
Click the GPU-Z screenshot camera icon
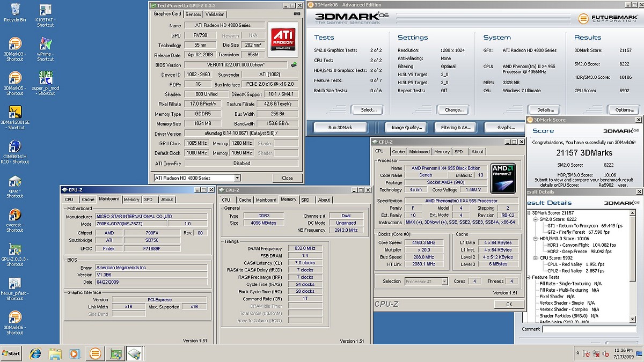[297, 14]
